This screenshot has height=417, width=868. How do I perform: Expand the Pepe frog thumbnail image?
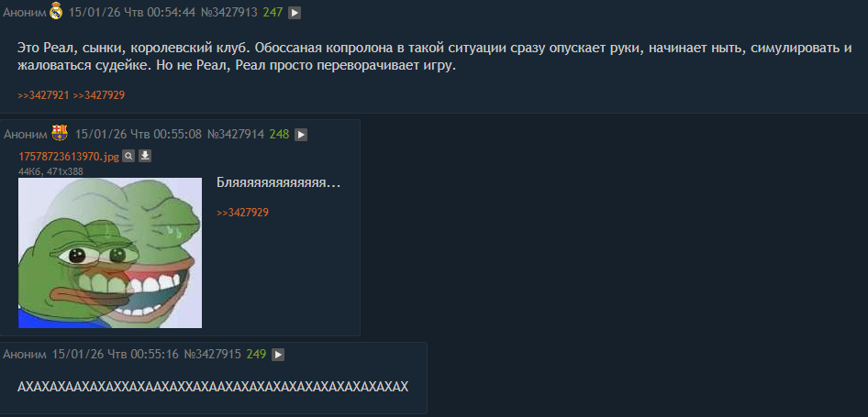tap(110, 253)
